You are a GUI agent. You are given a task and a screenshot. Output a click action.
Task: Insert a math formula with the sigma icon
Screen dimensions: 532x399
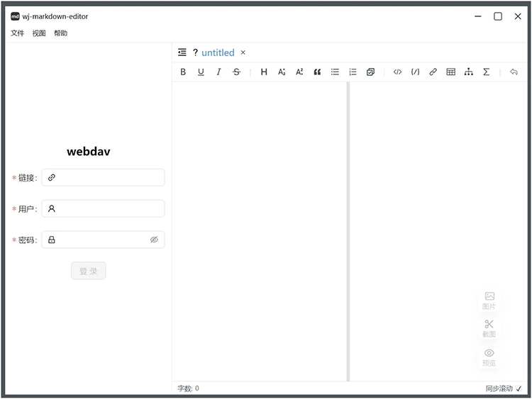click(486, 72)
